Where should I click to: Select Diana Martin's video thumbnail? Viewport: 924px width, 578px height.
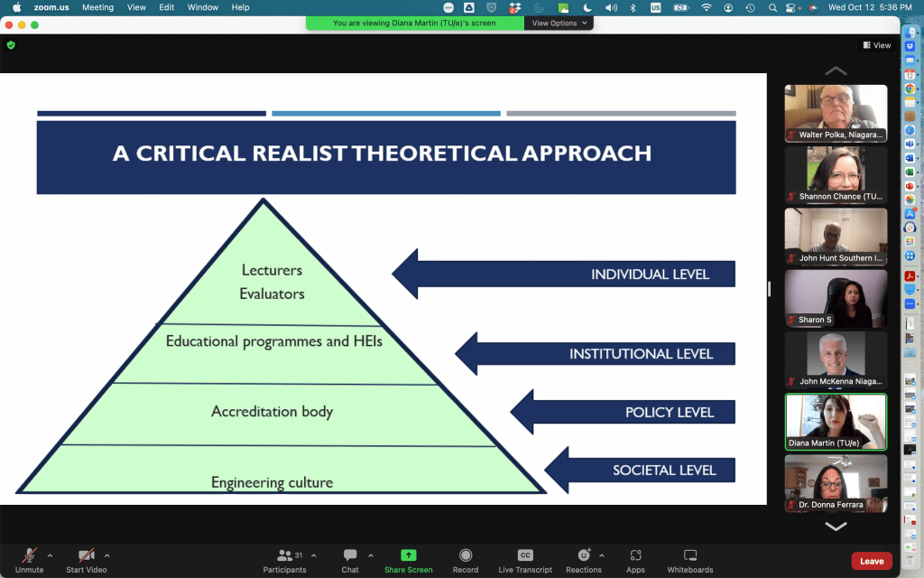[x=836, y=421]
